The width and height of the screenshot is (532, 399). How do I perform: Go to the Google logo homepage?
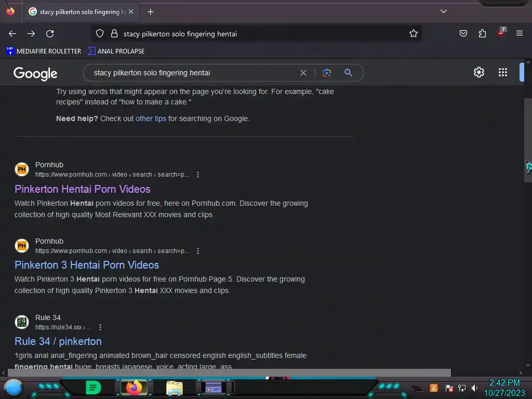click(35, 74)
